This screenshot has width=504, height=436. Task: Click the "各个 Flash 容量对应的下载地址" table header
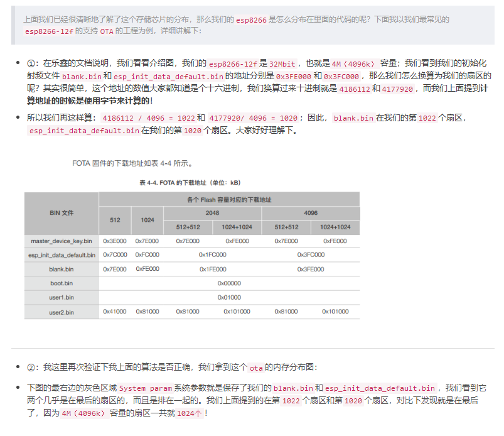229,199
